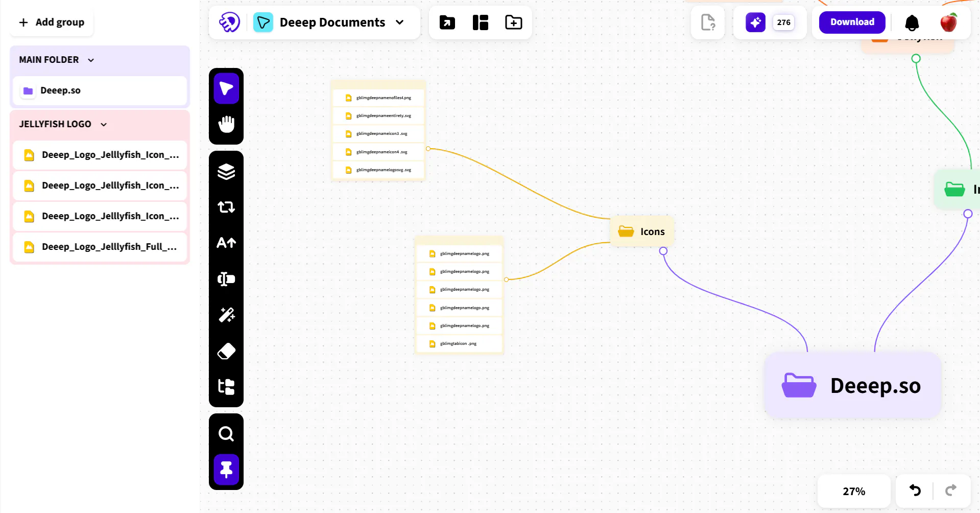
Task: Click the folder tree structure tool
Action: (226, 387)
